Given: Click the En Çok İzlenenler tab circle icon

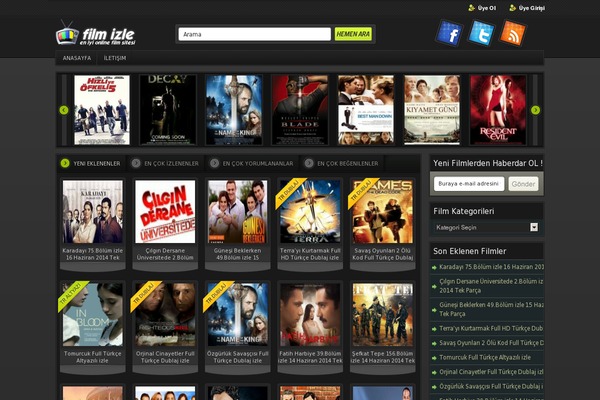Looking at the screenshot, I should [136, 163].
